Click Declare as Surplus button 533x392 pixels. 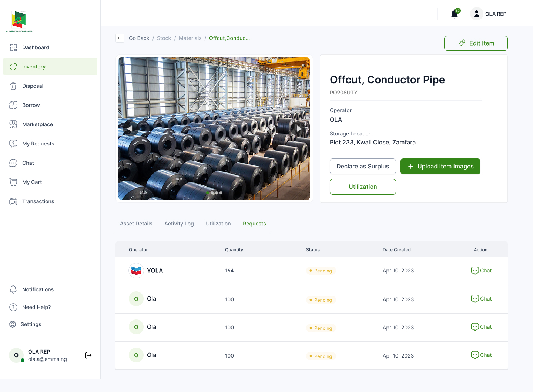362,167
